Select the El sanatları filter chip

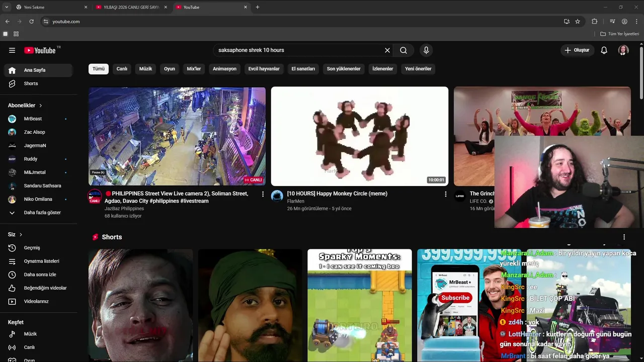click(303, 69)
